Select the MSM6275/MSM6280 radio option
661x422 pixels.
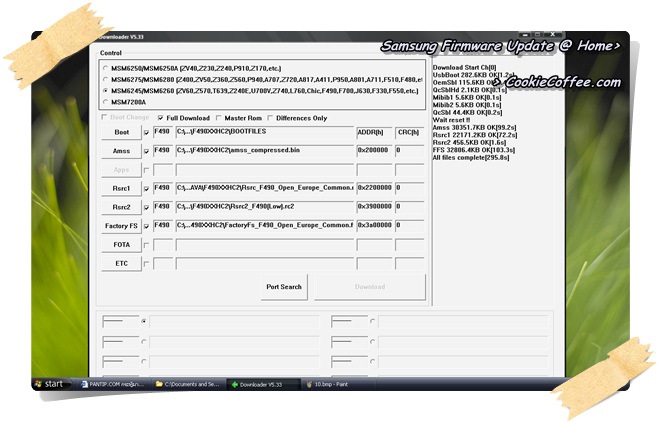tap(106, 79)
